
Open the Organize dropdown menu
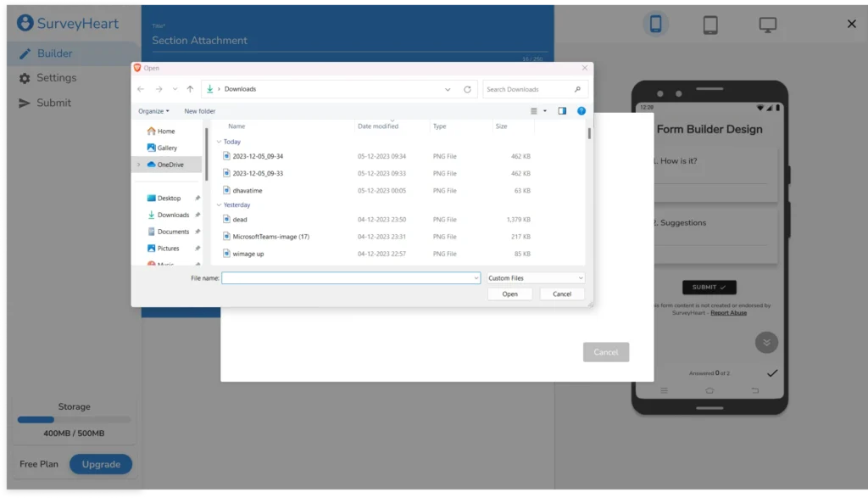click(x=153, y=111)
